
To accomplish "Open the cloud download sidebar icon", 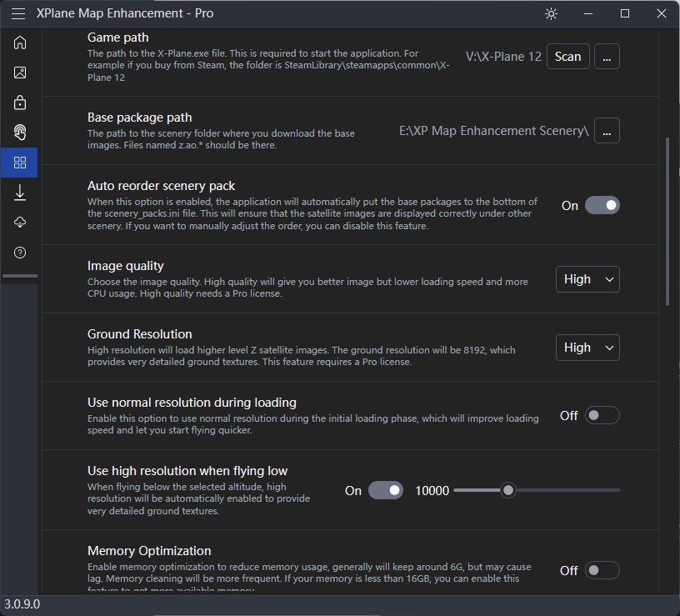I will (x=20, y=223).
